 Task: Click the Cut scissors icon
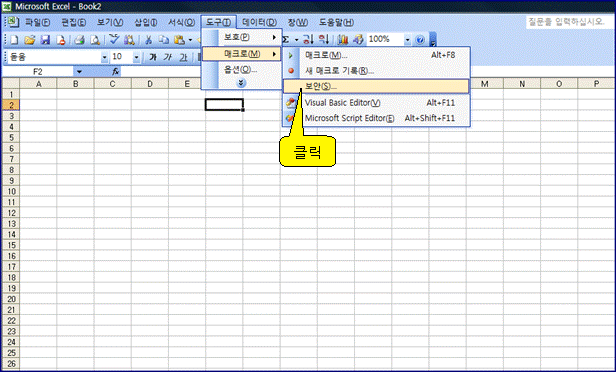148,40
